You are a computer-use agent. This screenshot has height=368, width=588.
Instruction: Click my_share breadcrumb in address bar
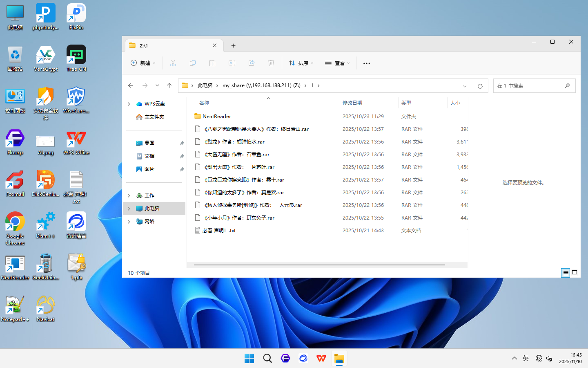click(x=261, y=85)
